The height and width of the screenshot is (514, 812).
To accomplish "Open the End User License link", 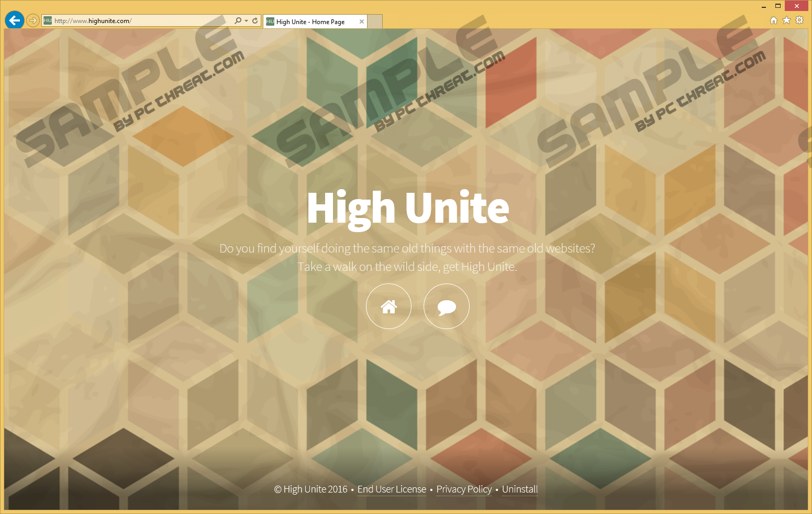I will point(392,489).
